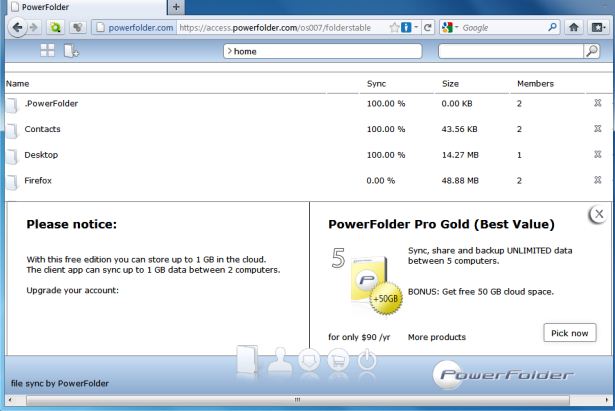Image resolution: width=615 pixels, height=411 pixels.
Task: Remove the Desktop folder with its X
Action: click(x=597, y=155)
